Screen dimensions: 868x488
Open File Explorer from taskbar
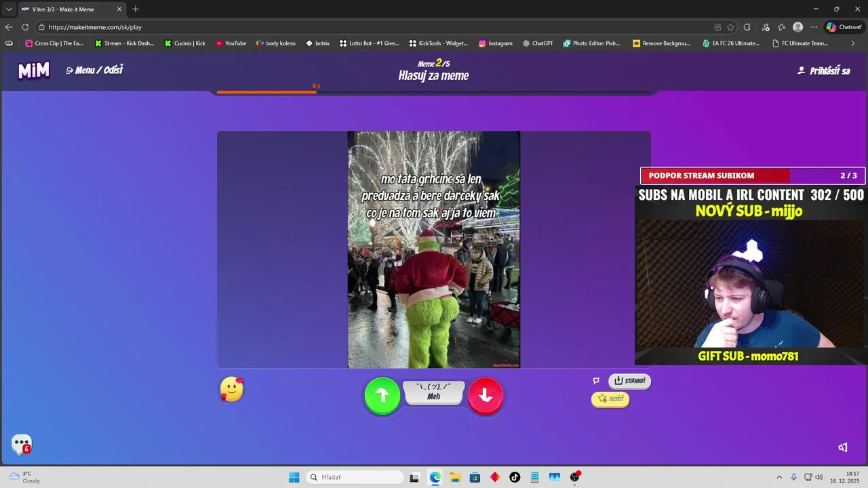(x=455, y=477)
